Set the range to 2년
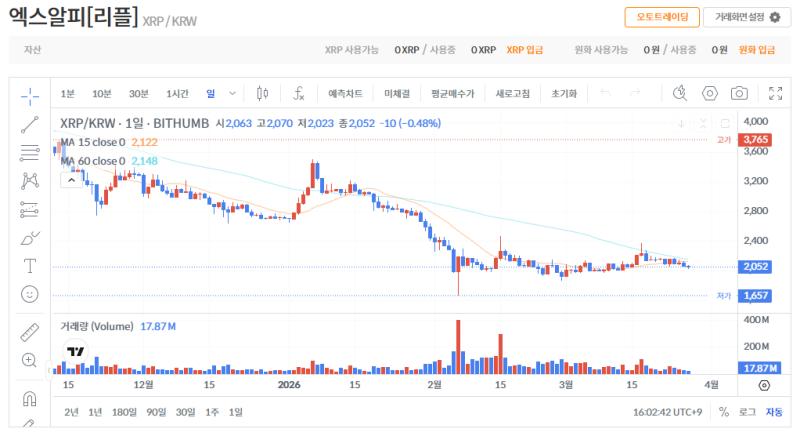 (71, 412)
